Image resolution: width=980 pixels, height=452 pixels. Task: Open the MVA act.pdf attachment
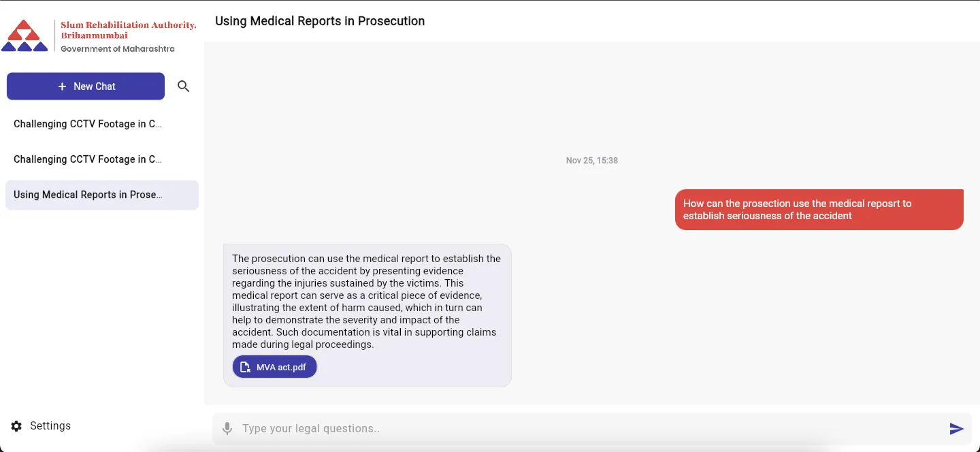(274, 366)
